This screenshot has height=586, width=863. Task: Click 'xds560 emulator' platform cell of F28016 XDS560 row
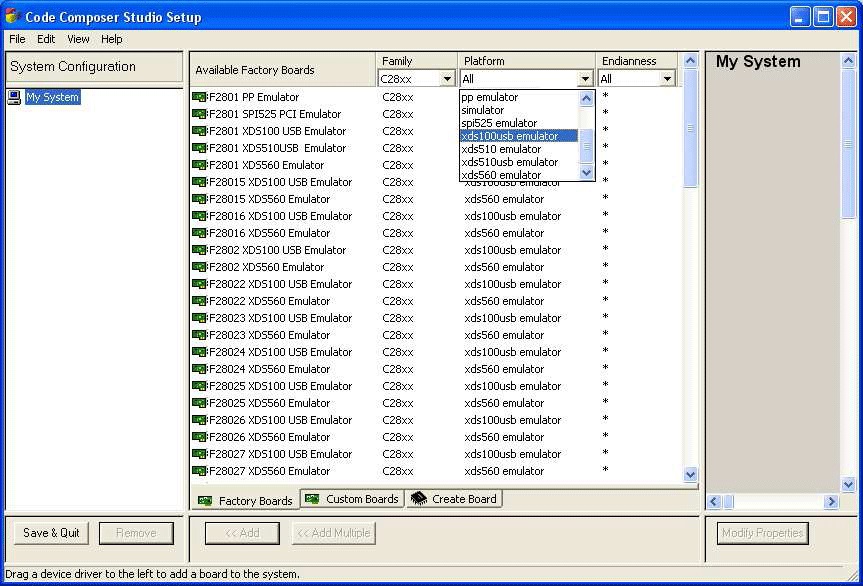click(504, 233)
